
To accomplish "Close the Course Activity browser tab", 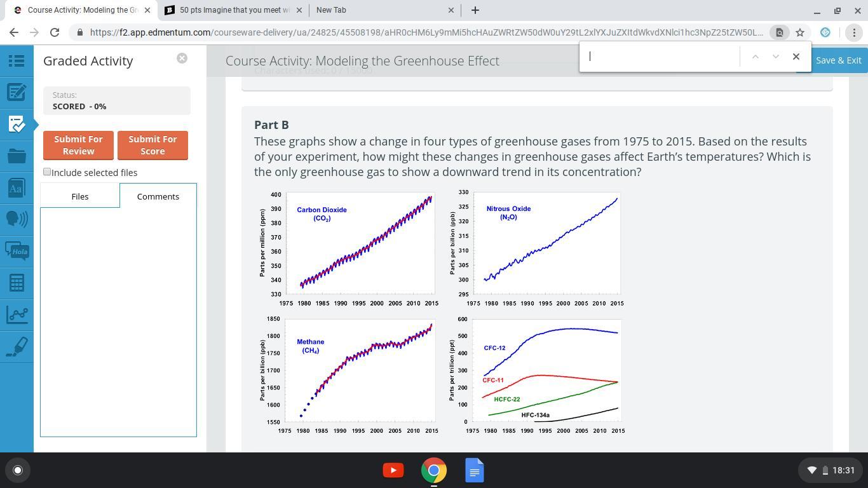I will (x=147, y=10).
